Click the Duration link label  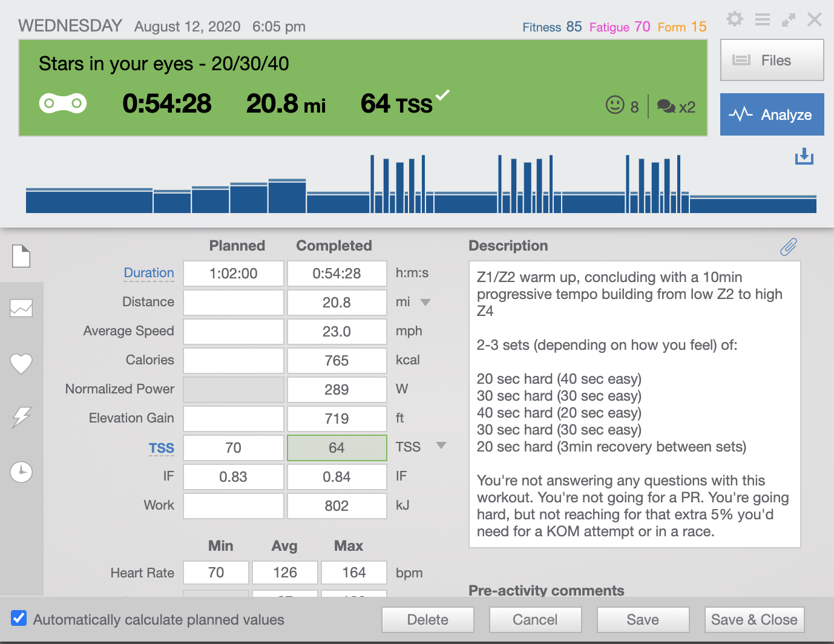[149, 273]
